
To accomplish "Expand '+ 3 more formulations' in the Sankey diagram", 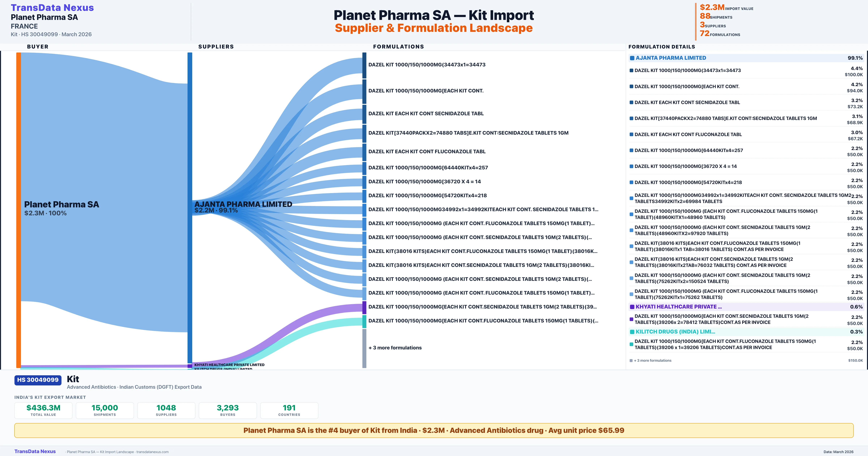I will click(x=396, y=347).
